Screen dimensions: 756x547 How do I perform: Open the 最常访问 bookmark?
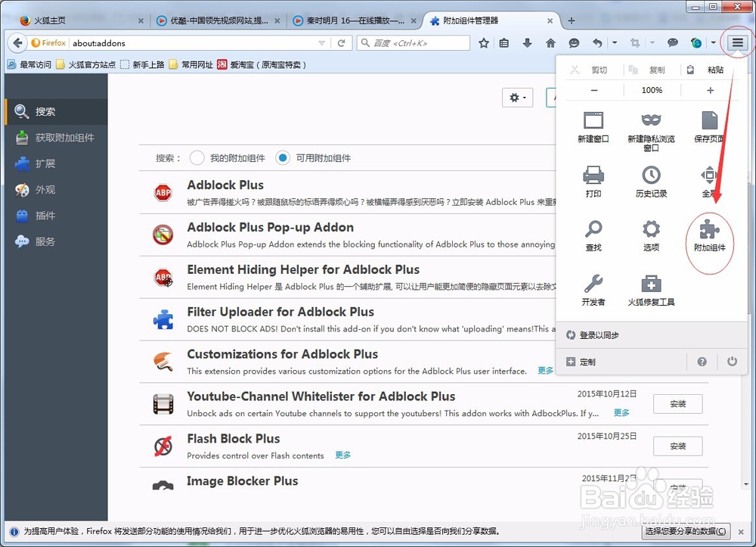pos(29,64)
